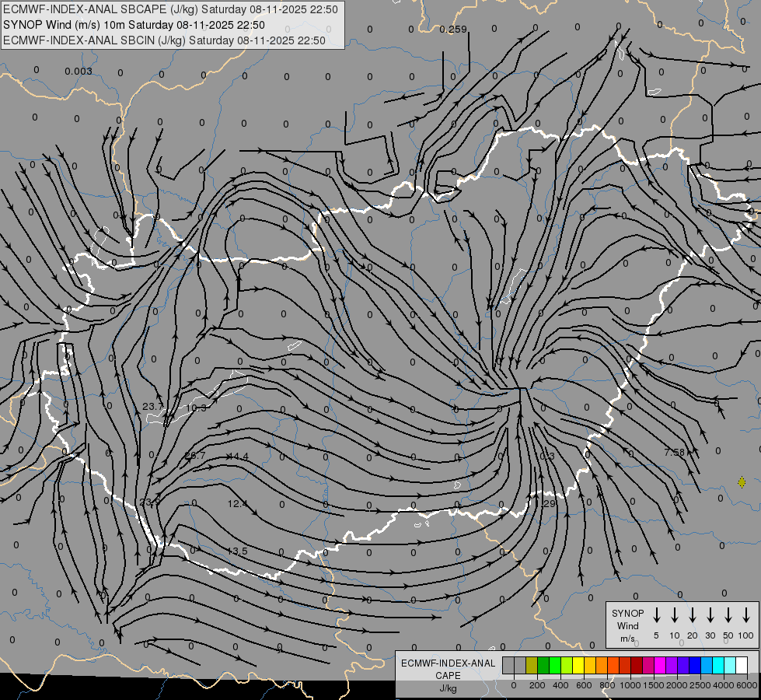Click the 0.259 value on the map
Screen dimensions: 761x700
point(453,30)
